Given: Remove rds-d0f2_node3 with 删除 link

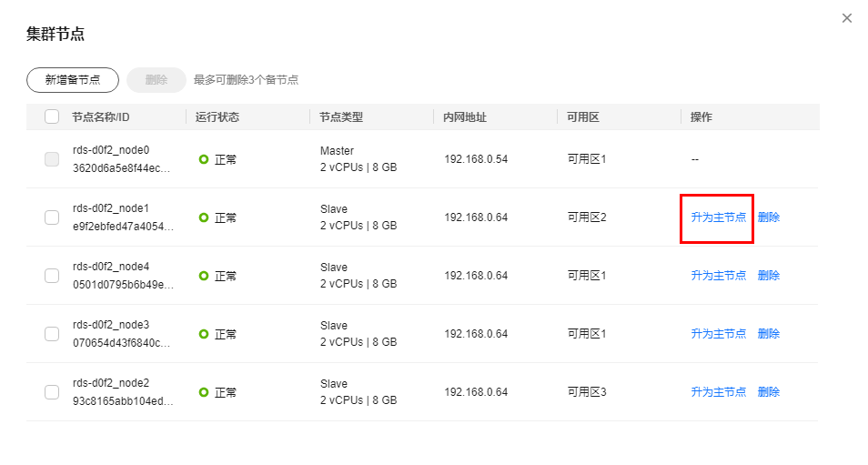Looking at the screenshot, I should tap(769, 334).
